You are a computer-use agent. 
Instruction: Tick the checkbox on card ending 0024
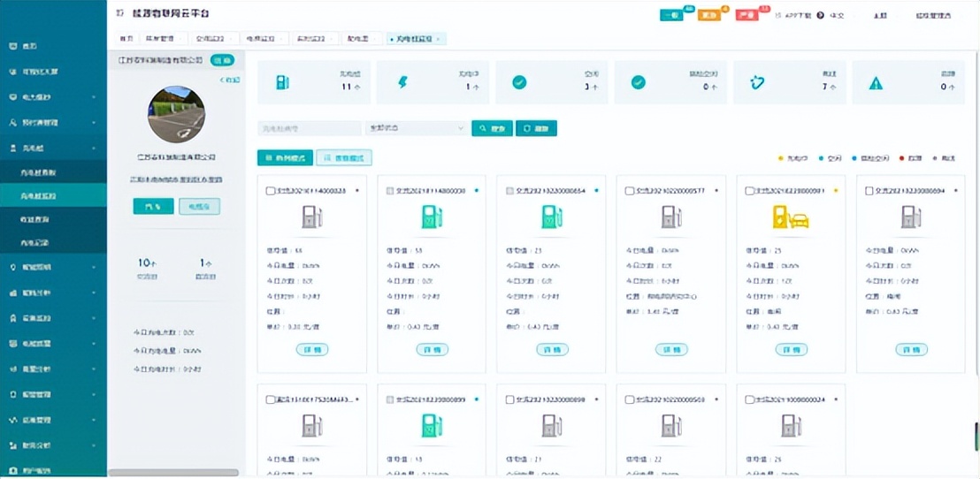(x=749, y=399)
